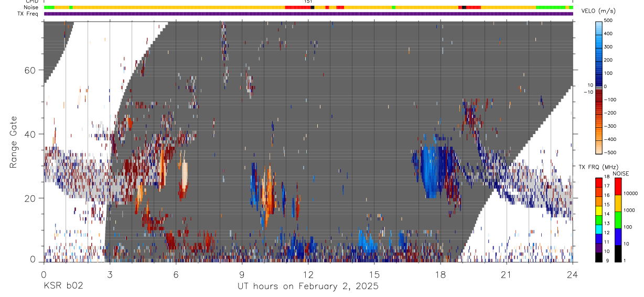Screen dimensions: 644x297
Task: Click the 10000 label on NOISE scale
Action: (631, 193)
